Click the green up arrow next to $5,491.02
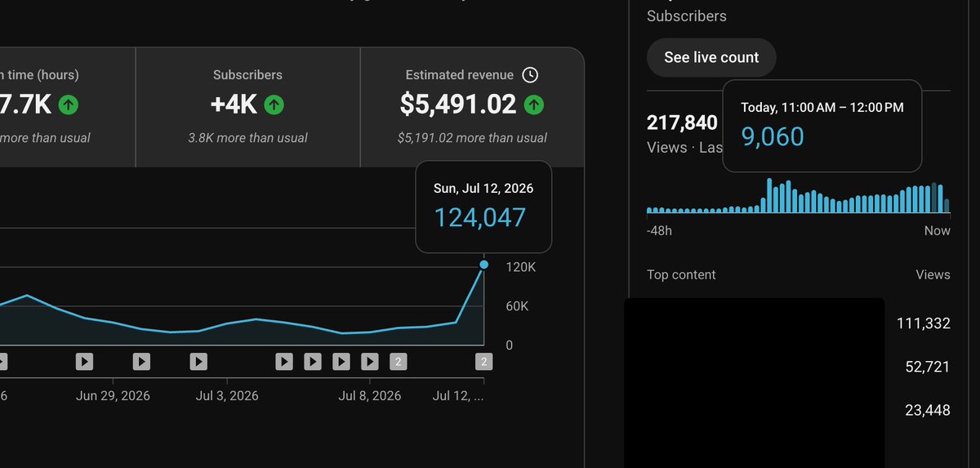This screenshot has height=468, width=980. click(534, 105)
